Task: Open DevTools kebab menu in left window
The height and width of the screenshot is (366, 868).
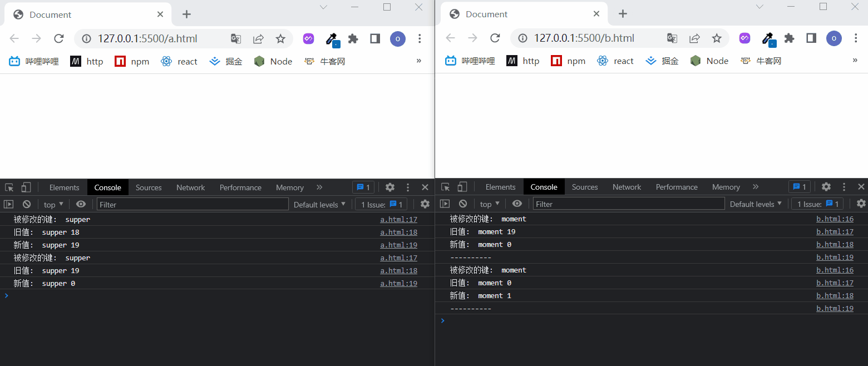Action: coord(408,187)
